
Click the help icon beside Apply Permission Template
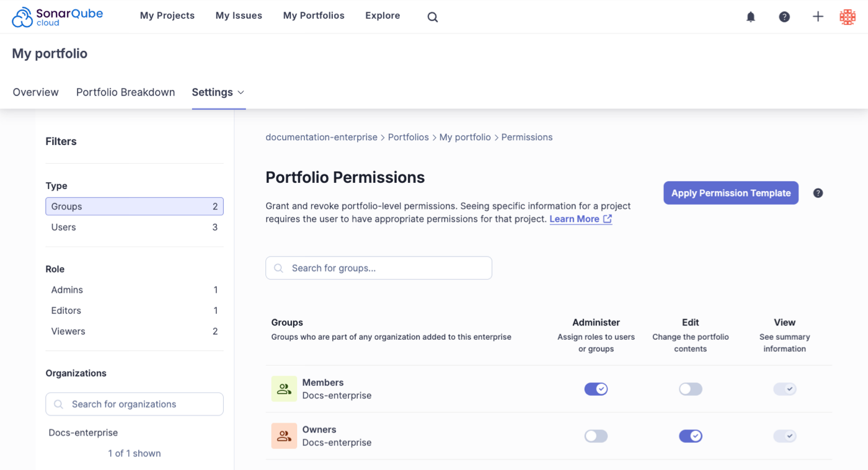818,193
